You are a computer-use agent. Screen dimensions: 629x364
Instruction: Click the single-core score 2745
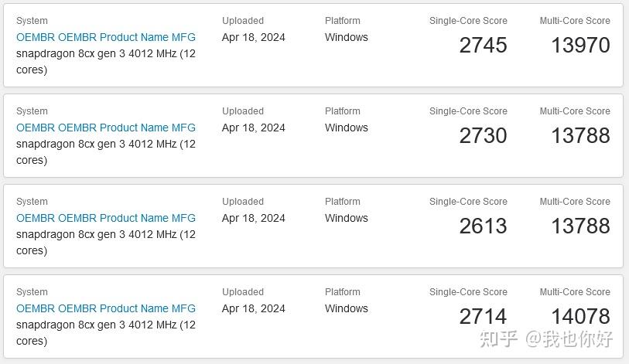pyautogui.click(x=483, y=46)
